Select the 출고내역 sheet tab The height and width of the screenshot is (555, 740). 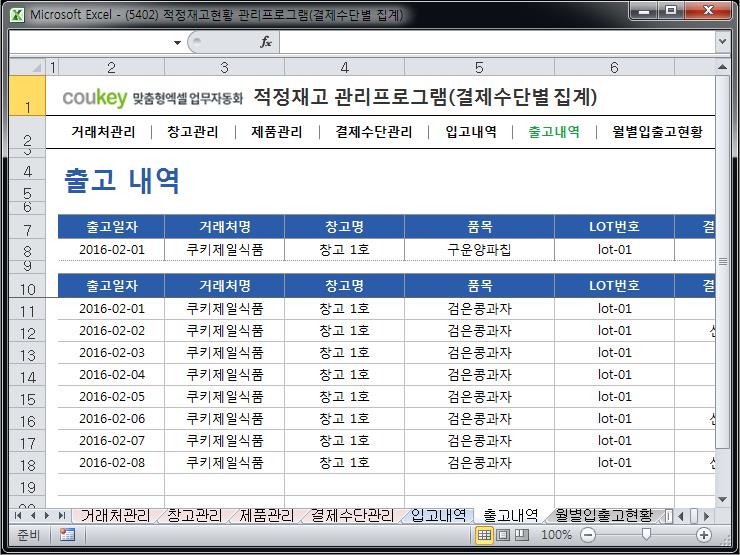click(x=511, y=515)
